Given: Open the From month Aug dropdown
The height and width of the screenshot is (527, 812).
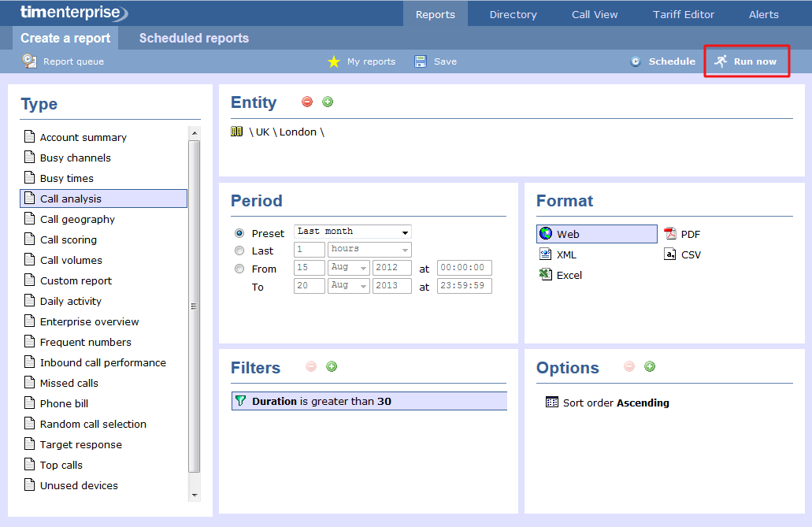Looking at the screenshot, I should (x=349, y=268).
